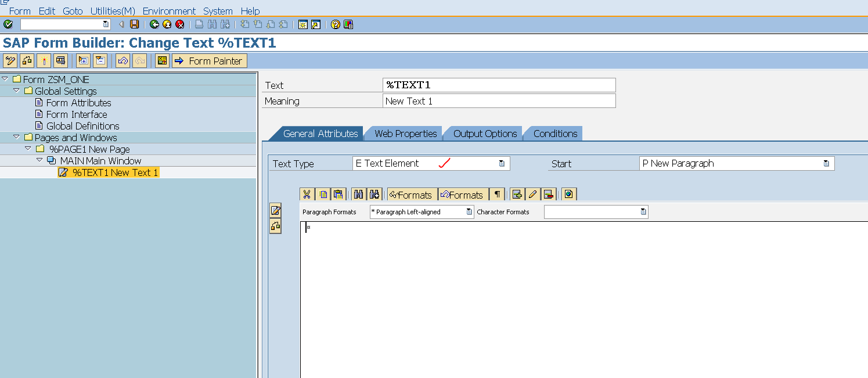Switch to the Web Properties tab
Image resolution: width=868 pixels, height=378 pixels.
click(x=405, y=134)
